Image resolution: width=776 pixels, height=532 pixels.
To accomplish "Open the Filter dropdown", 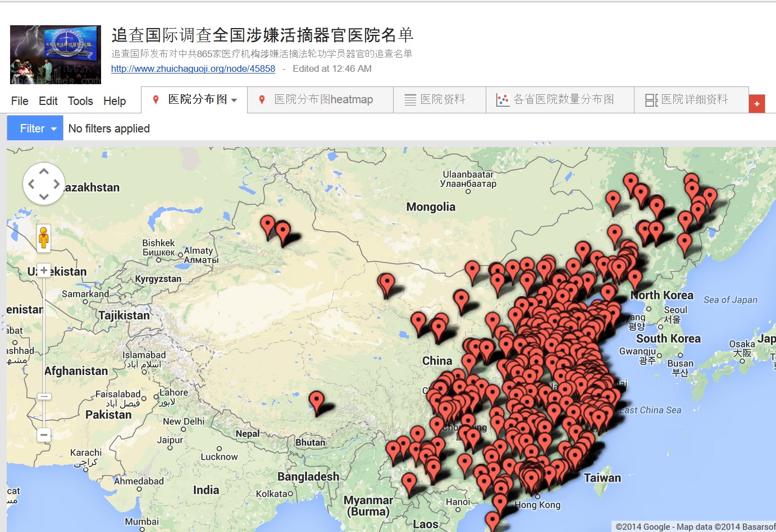I will point(35,129).
